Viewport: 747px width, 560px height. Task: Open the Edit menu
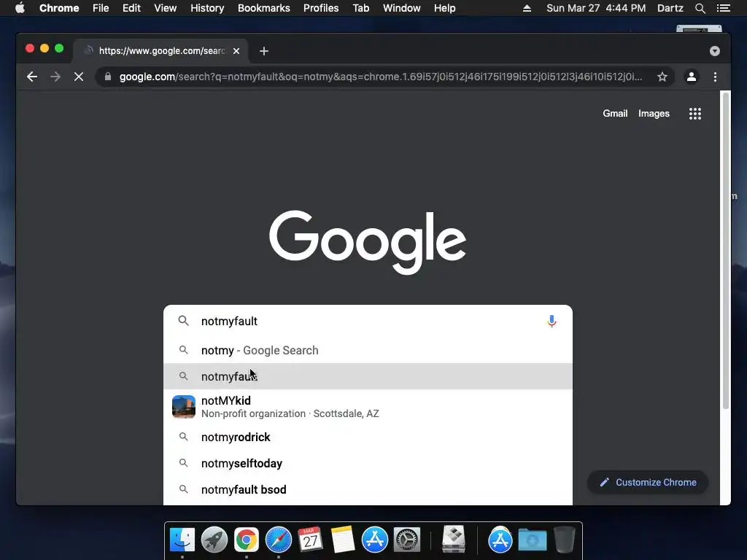(131, 8)
